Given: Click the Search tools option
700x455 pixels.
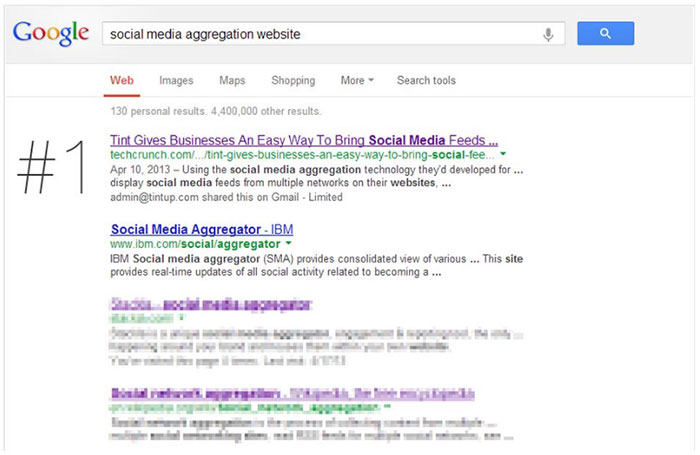Looking at the screenshot, I should (x=426, y=80).
